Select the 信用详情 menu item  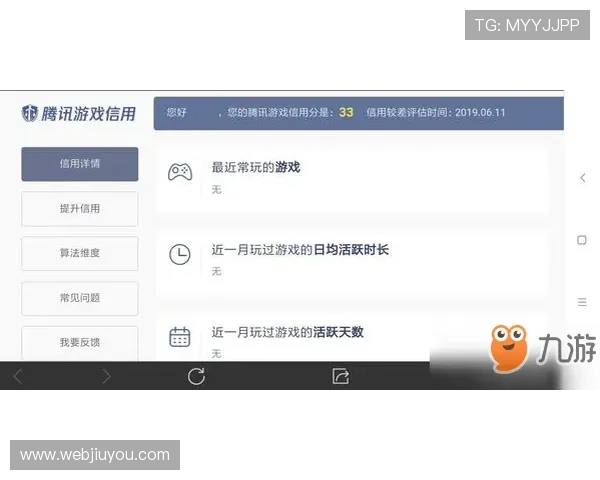(80, 164)
